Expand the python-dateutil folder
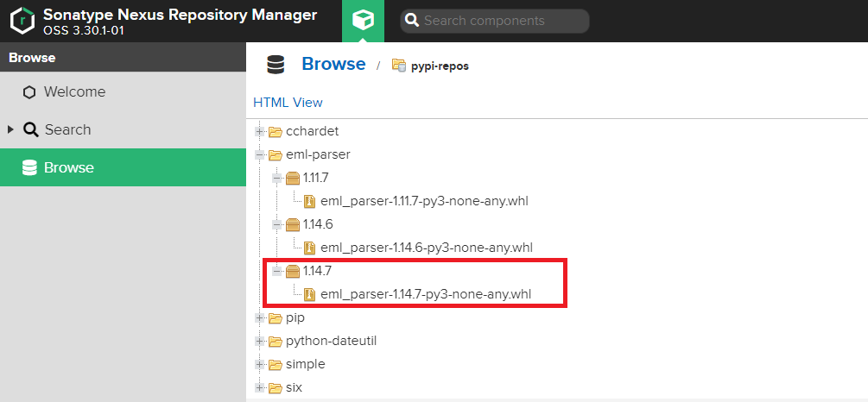The width and height of the screenshot is (868, 402). point(259,341)
